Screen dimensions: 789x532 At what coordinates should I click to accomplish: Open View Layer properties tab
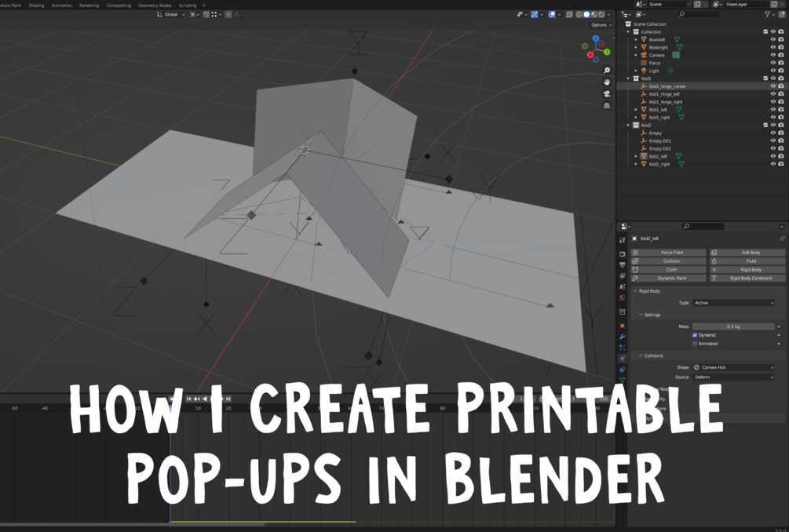623,276
